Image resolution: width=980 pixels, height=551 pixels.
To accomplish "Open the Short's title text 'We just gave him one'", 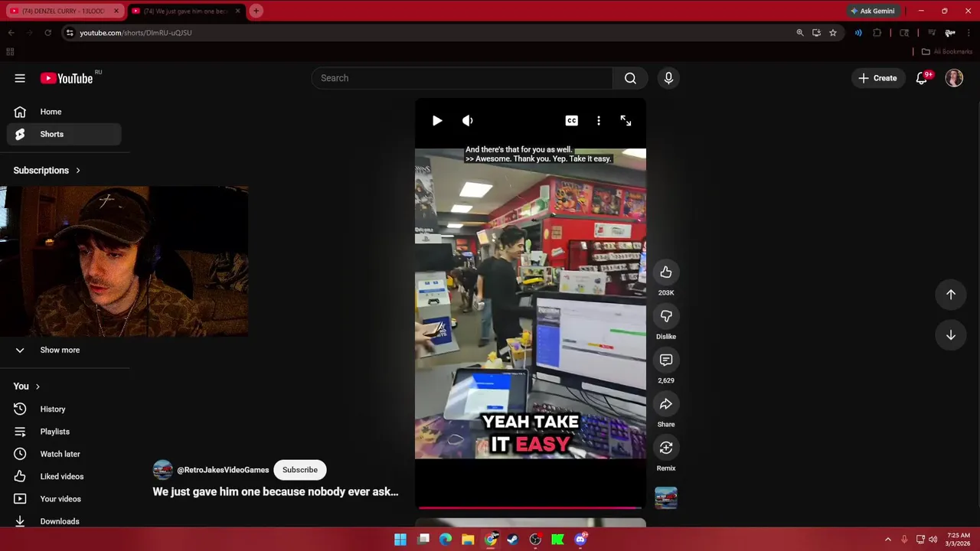I will 276,491.
